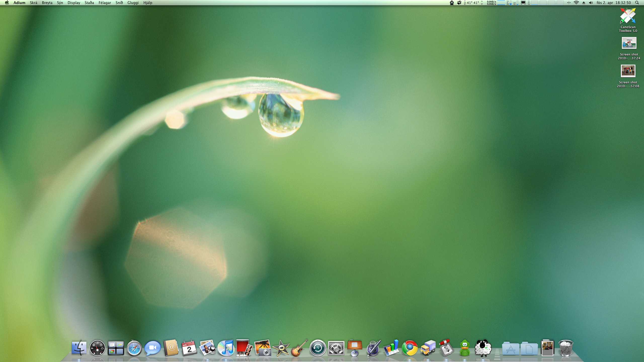Open the Félagar menu
This screenshot has width=644, height=362.
(105, 3)
